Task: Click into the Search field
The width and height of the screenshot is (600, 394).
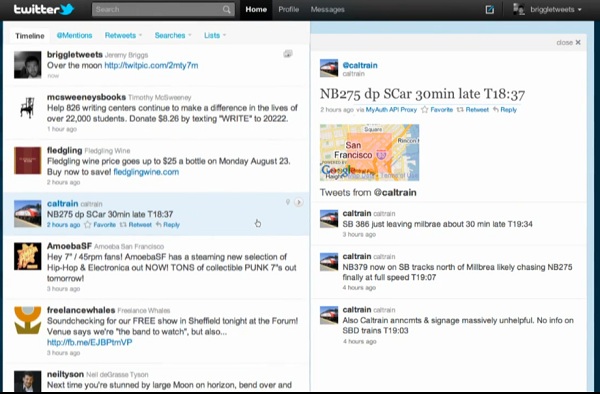Action: coord(163,10)
